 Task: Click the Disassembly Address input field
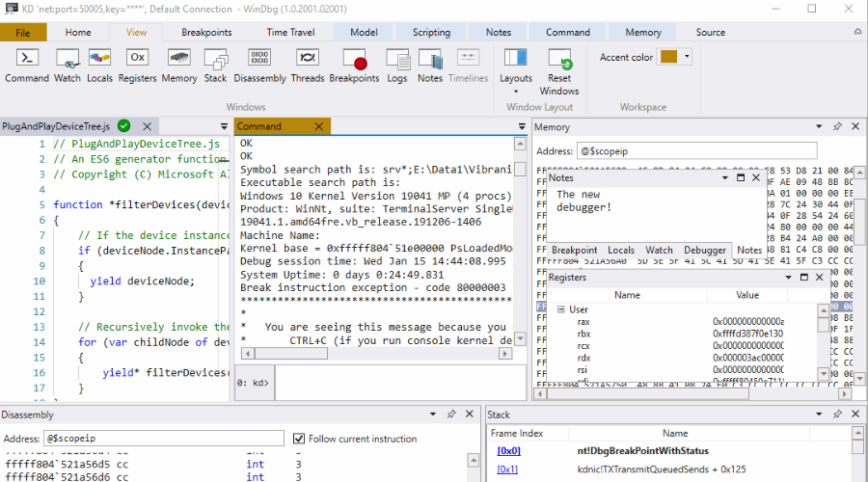pos(163,439)
